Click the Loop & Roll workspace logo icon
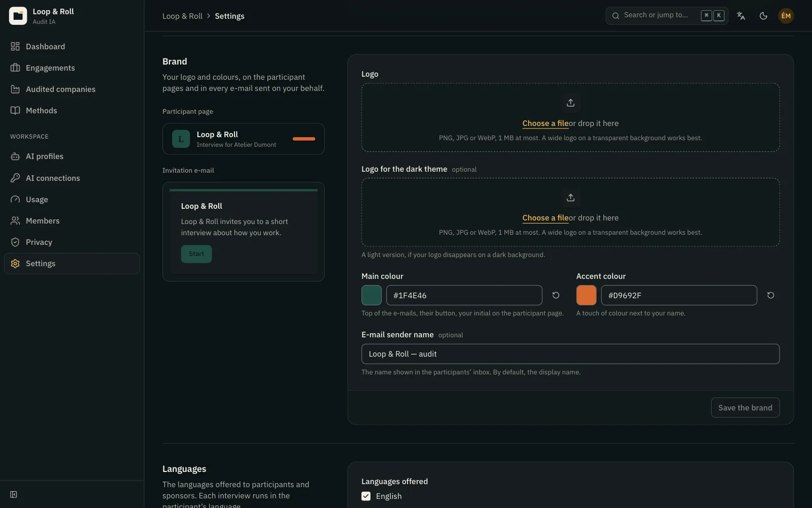The height and width of the screenshot is (508, 812). pos(18,16)
